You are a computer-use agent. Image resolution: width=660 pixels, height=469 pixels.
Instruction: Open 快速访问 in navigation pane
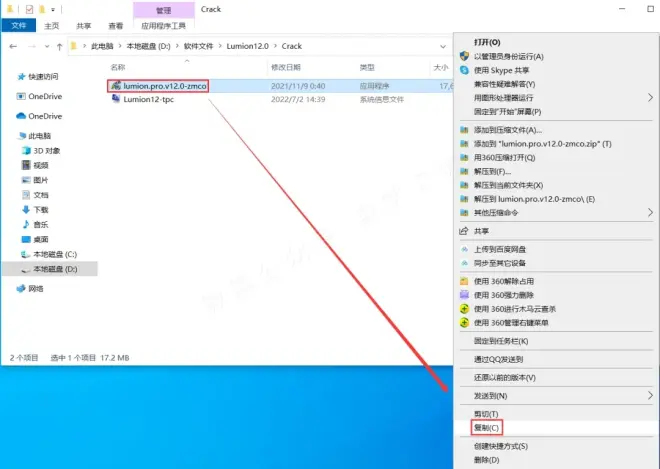43,77
